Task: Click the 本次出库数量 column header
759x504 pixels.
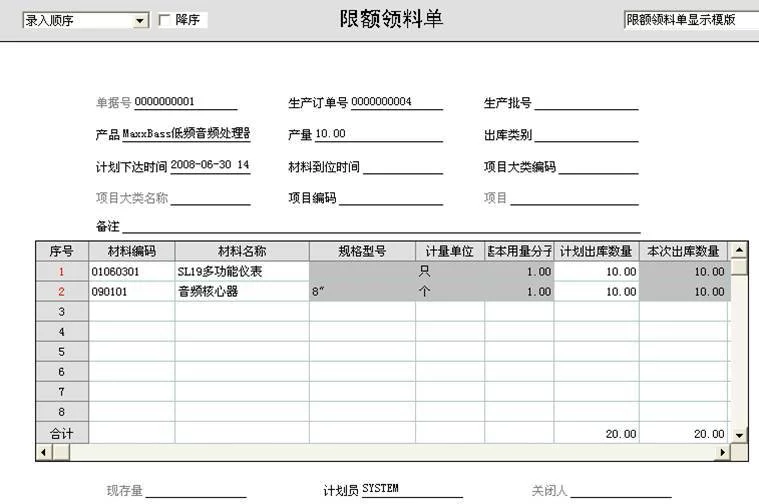Action: click(x=683, y=251)
